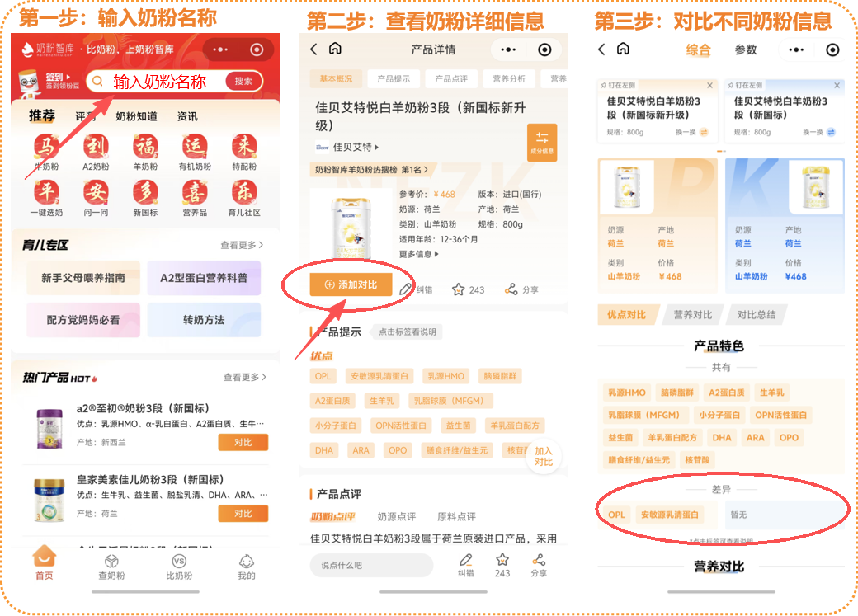Remove the left compared product with X
858x616 pixels.
(x=709, y=85)
